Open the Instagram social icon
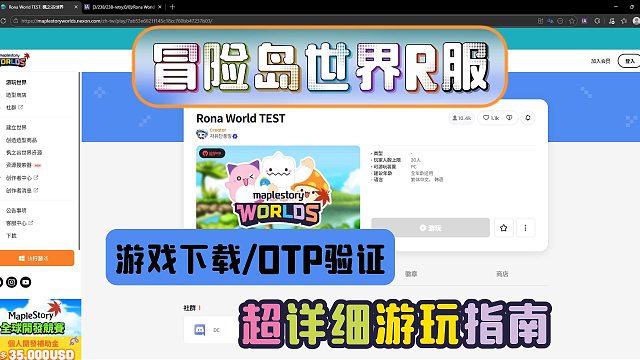This screenshot has height=360, width=640. [x=11, y=282]
